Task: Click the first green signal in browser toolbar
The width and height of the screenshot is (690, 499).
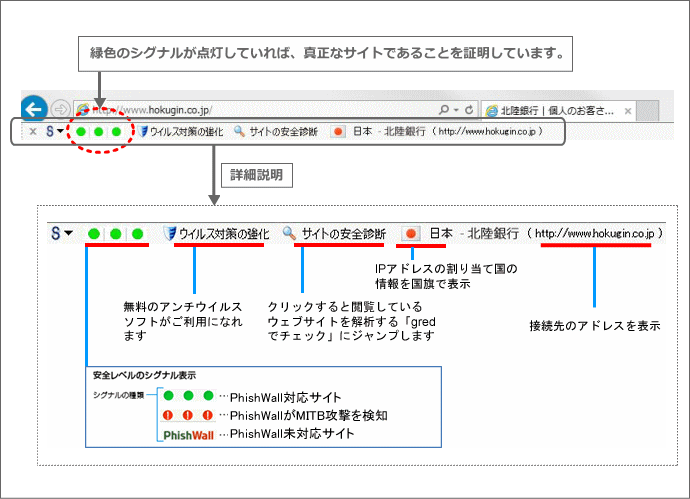Action: [81, 132]
